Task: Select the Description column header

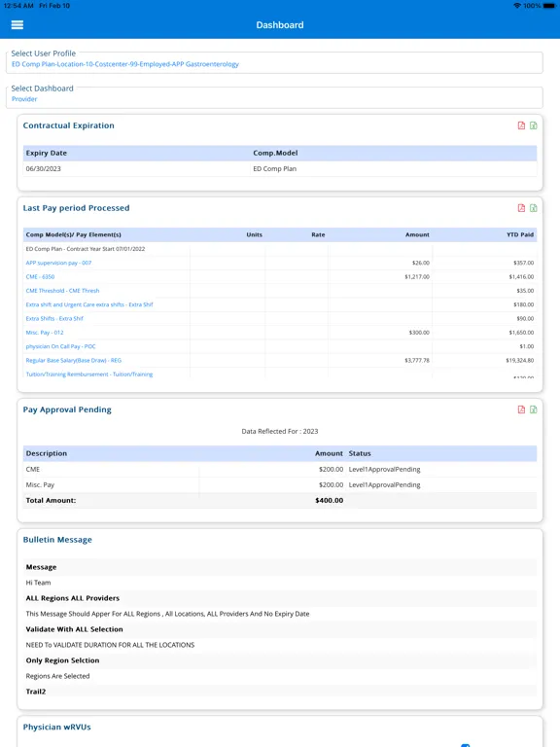Action: (47, 453)
